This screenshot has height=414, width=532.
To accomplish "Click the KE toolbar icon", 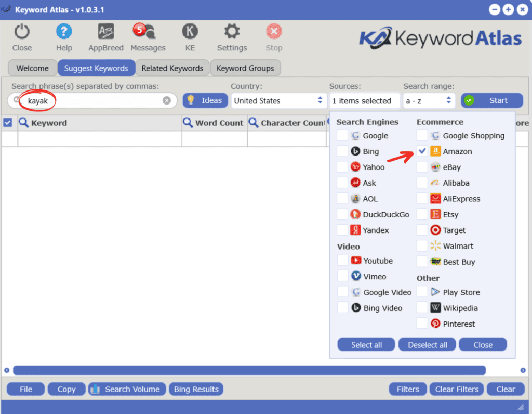I will (x=190, y=36).
